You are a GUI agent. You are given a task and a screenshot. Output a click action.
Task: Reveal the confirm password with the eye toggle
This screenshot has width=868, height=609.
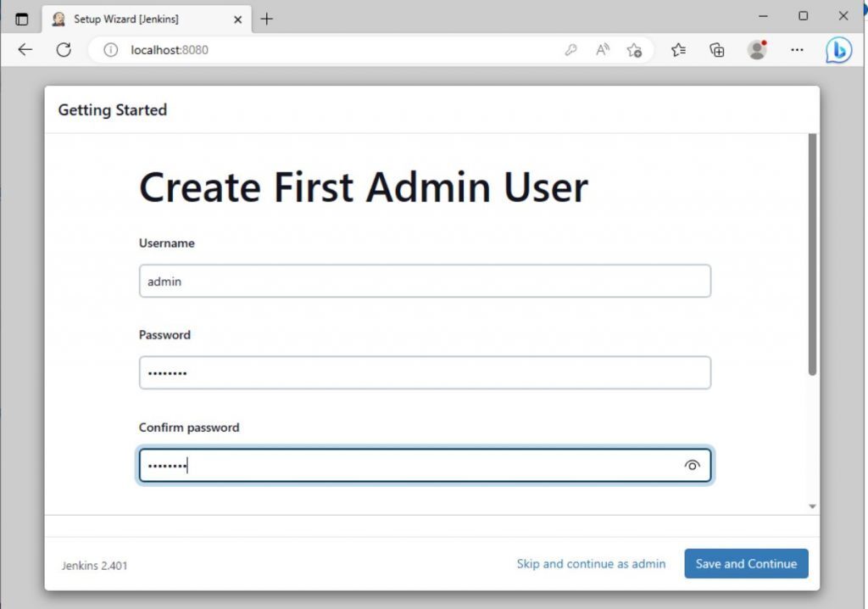pos(693,465)
